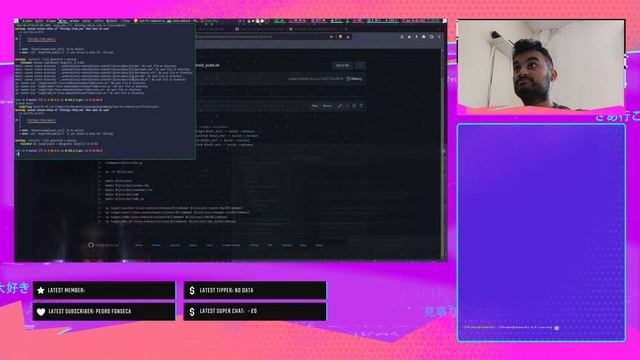The image size is (640, 360).
Task: Click the 'Latest Super Chat' panel
Action: coord(255,311)
